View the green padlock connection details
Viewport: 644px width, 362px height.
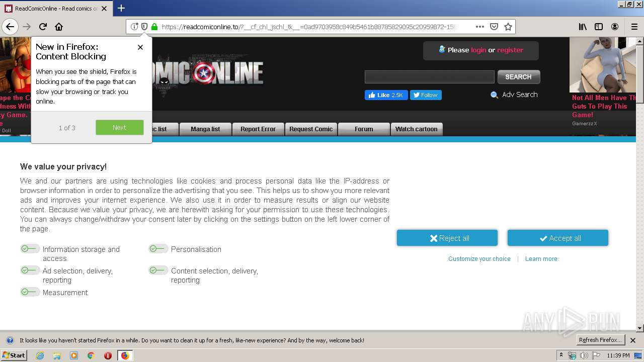point(154,27)
